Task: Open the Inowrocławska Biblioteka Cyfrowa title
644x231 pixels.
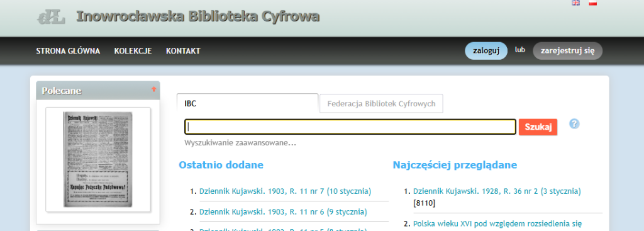Action: tap(198, 17)
